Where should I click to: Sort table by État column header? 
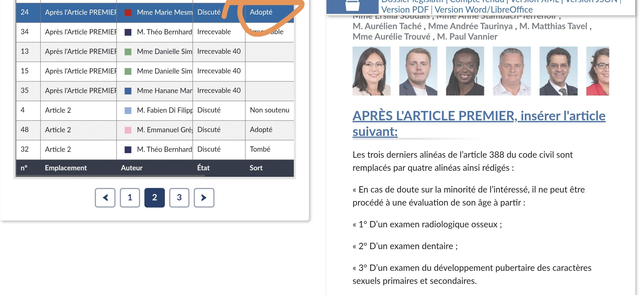(x=203, y=168)
